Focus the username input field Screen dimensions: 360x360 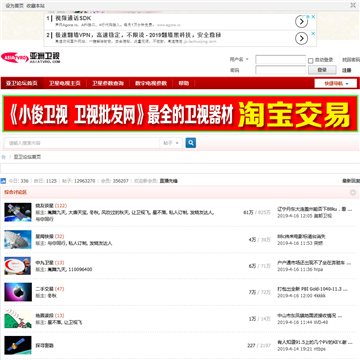click(280, 60)
